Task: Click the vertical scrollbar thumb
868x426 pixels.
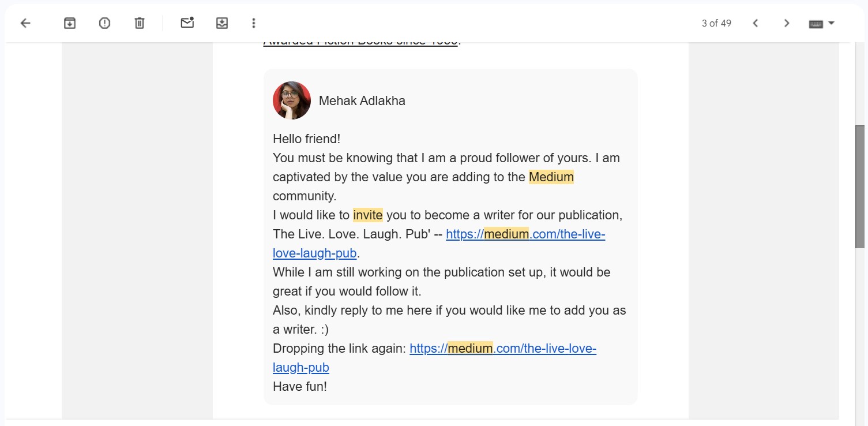Action: [859, 186]
